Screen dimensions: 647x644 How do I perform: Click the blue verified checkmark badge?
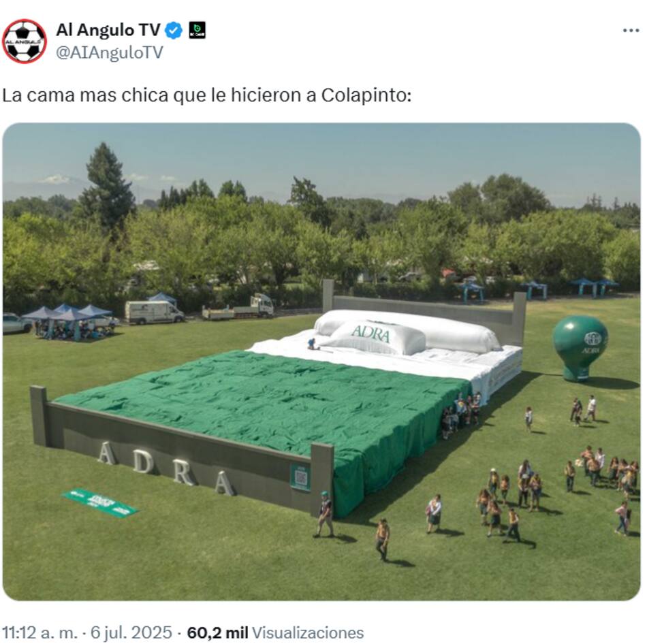click(174, 31)
